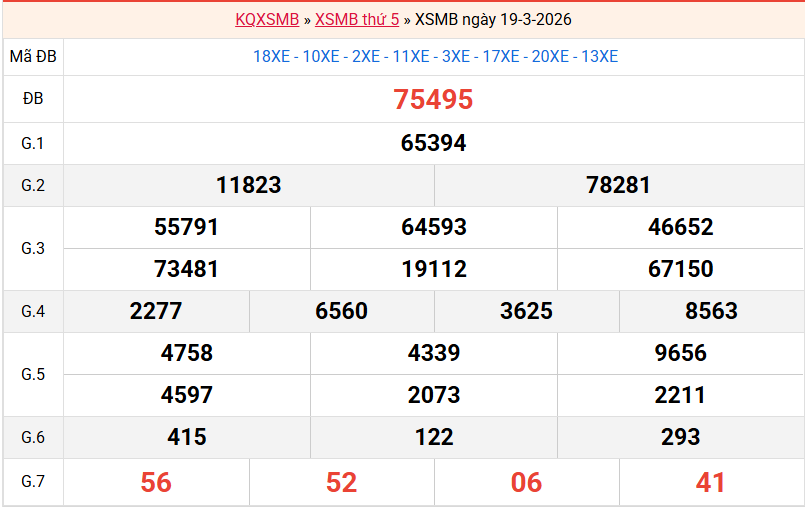Click the G.4 number 8563
Screen dimensions: 805x507
click(711, 311)
